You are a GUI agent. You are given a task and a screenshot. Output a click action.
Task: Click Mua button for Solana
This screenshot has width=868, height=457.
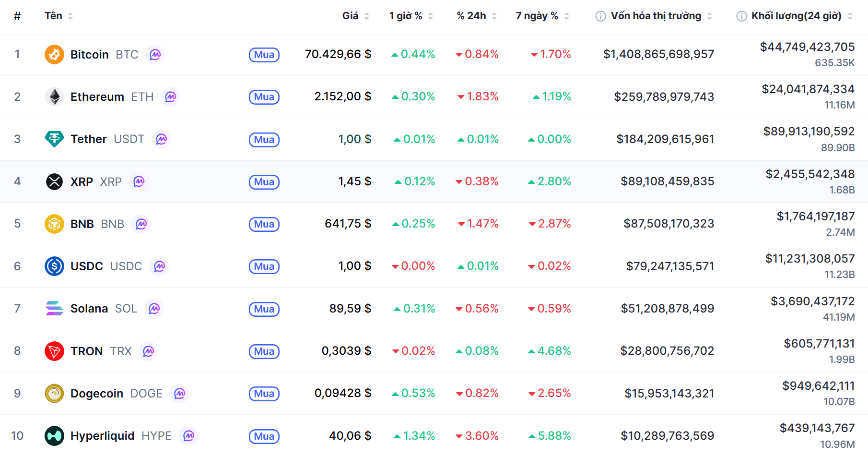point(264,309)
